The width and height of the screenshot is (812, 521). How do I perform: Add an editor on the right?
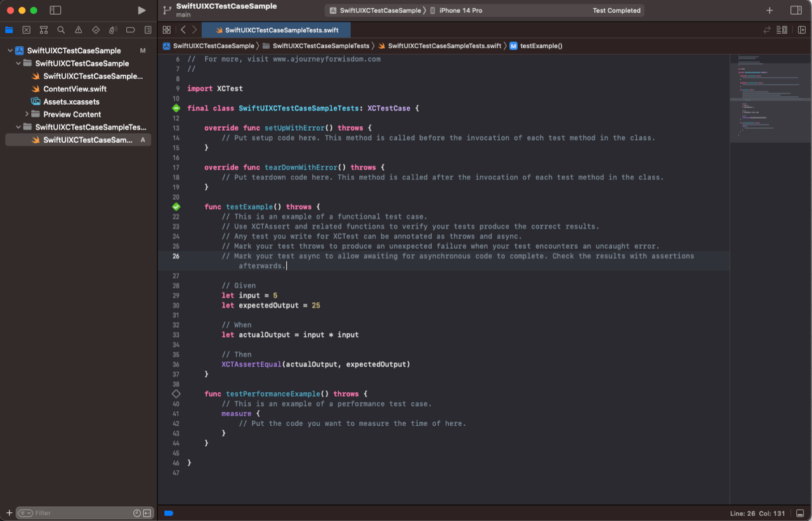coord(802,30)
